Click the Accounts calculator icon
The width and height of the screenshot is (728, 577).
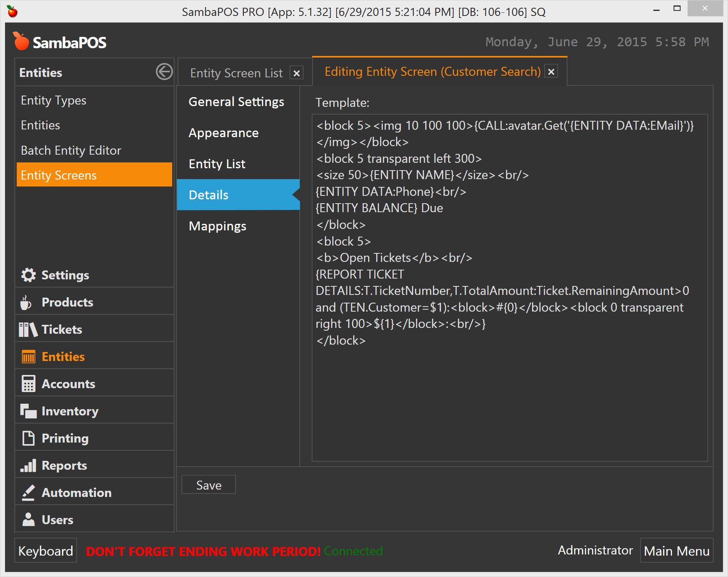[x=28, y=384]
